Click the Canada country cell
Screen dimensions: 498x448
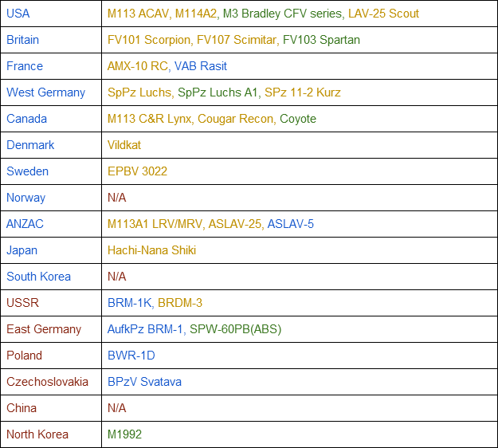click(51, 119)
